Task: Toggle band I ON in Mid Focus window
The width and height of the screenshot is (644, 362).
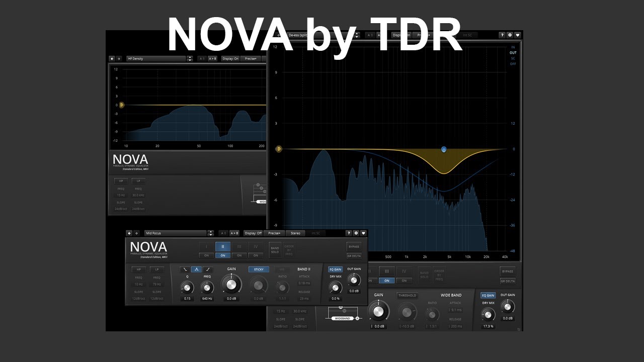Action: pyautogui.click(x=206, y=255)
